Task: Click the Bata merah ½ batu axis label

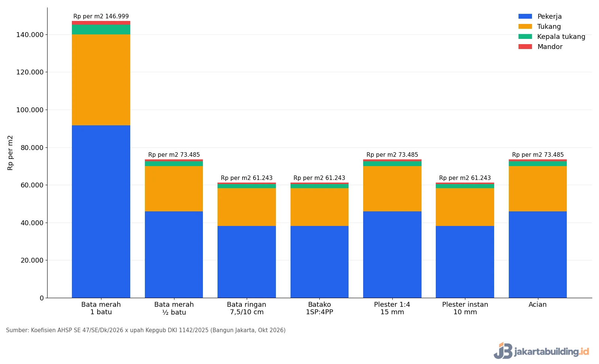Action: 174,308
